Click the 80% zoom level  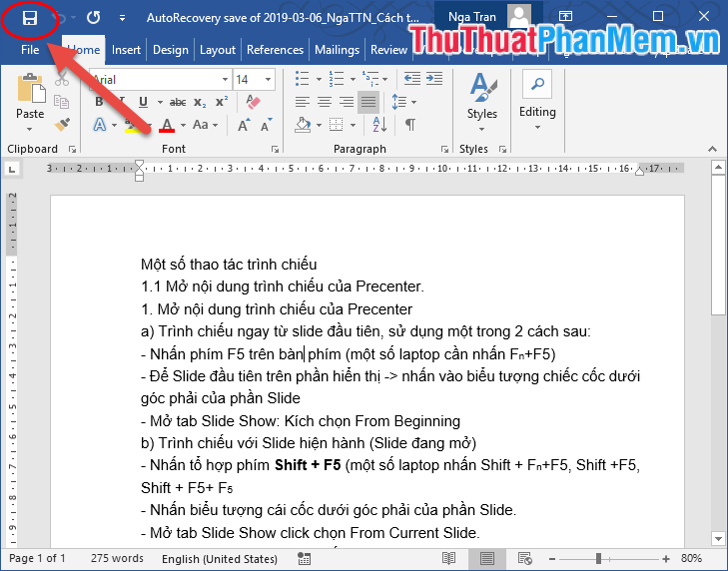point(691,558)
